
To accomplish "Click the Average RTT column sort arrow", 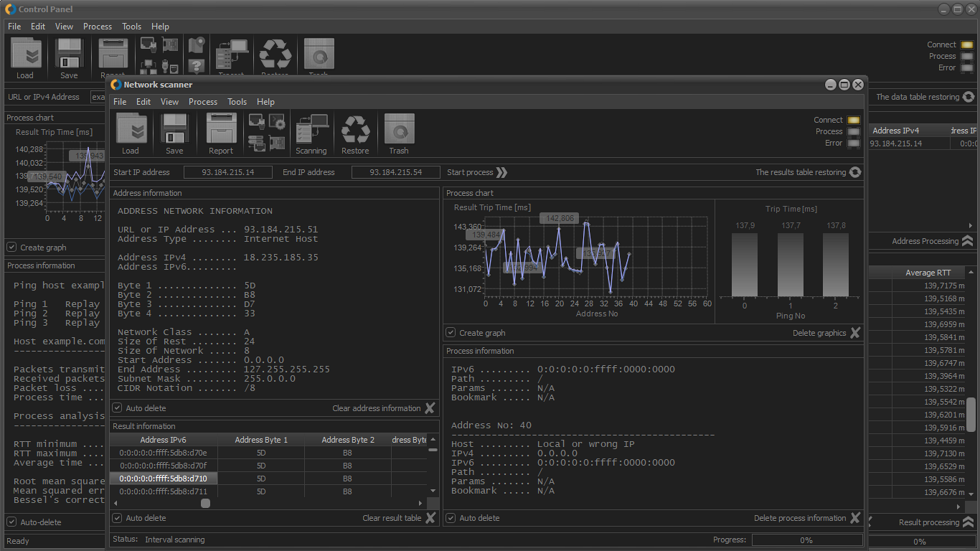I will point(971,273).
